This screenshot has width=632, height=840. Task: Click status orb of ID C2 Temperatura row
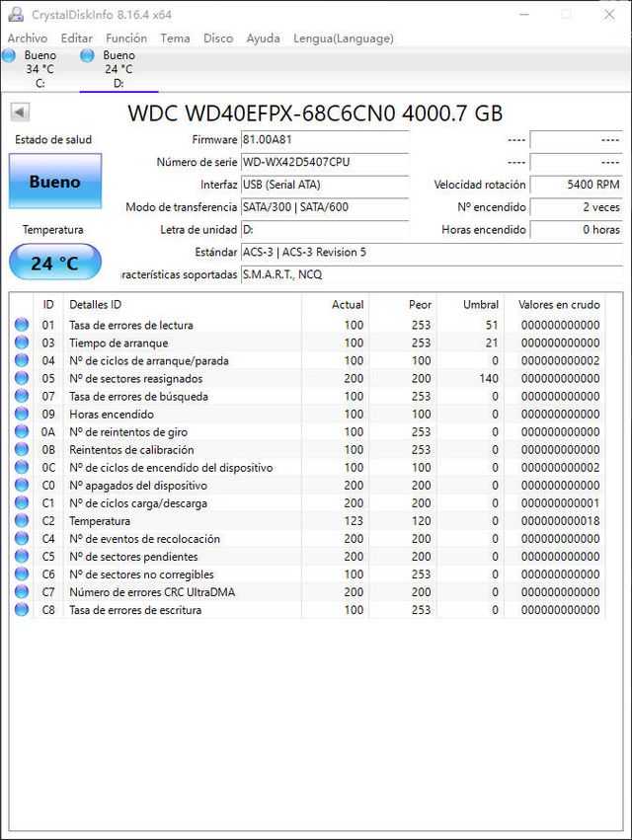point(22,520)
